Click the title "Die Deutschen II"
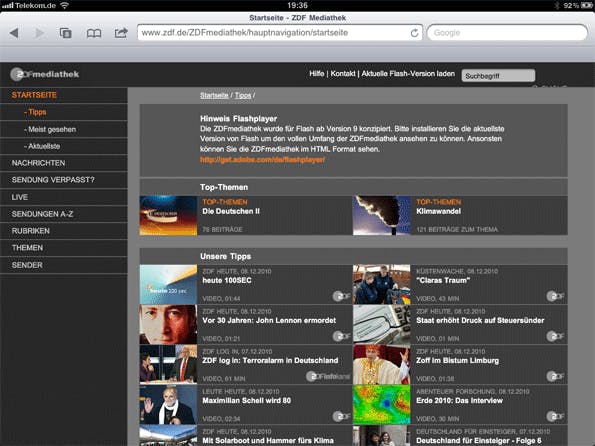Screen dimensions: 595x446 click(231, 211)
